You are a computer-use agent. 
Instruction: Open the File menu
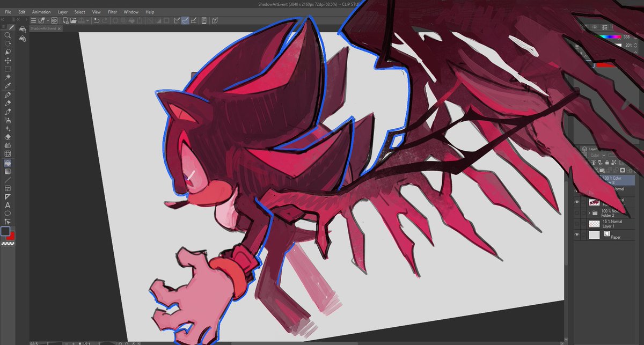[x=8, y=12]
